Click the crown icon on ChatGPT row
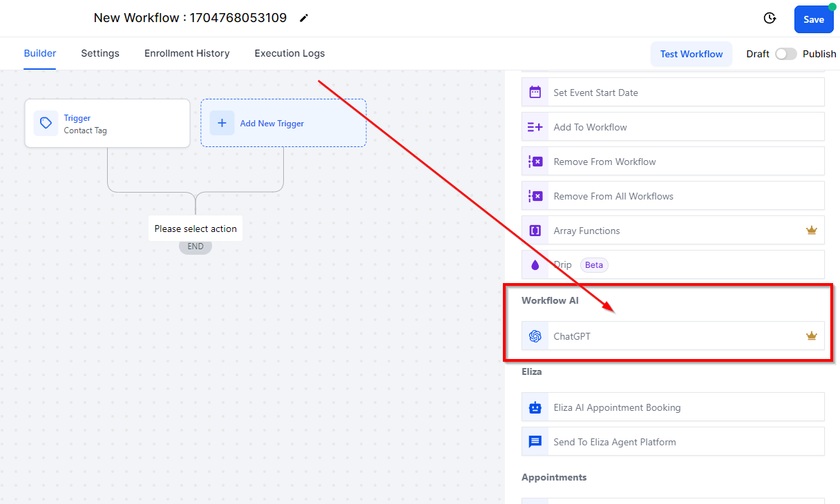The height and width of the screenshot is (504, 840). coord(812,336)
